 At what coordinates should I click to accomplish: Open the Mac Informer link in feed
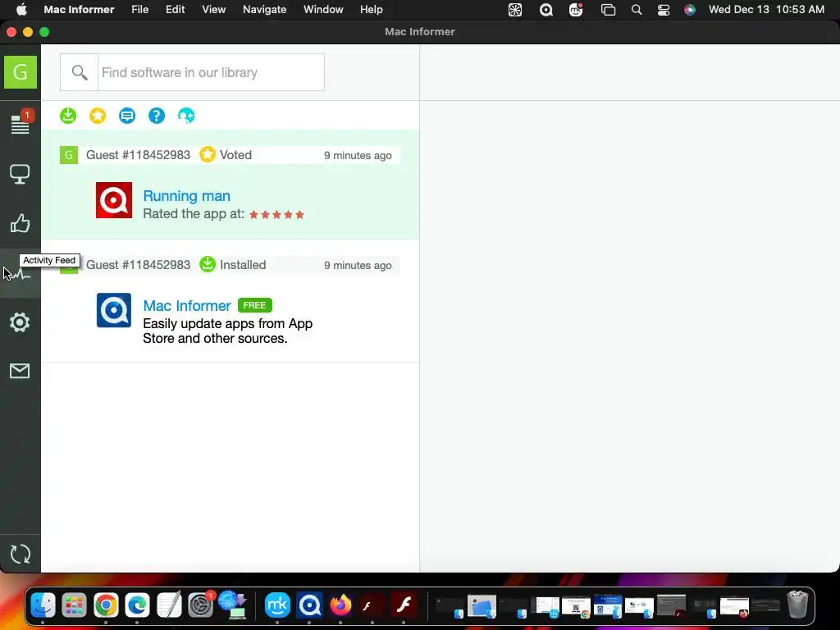[x=187, y=306]
